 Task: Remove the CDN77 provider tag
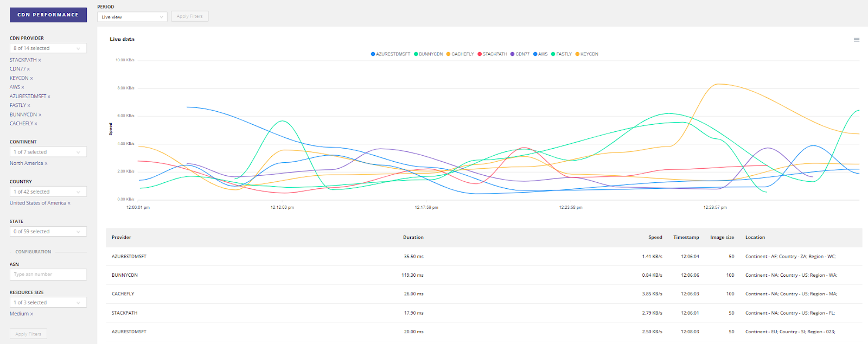coord(28,69)
